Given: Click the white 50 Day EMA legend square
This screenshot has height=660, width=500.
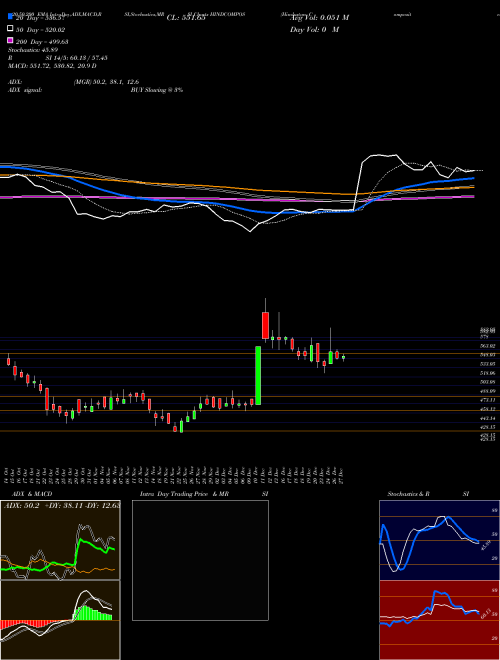Looking at the screenshot, I should click(x=10, y=28).
